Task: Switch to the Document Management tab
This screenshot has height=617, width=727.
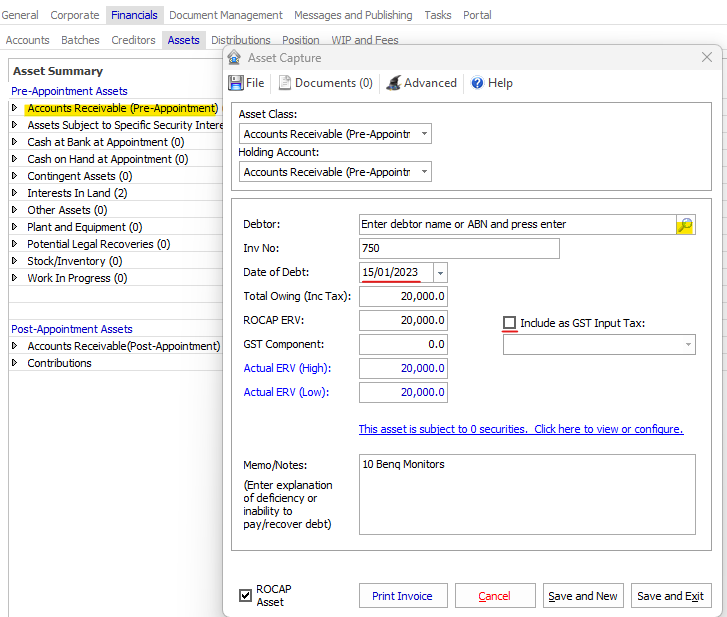Action: [225, 15]
